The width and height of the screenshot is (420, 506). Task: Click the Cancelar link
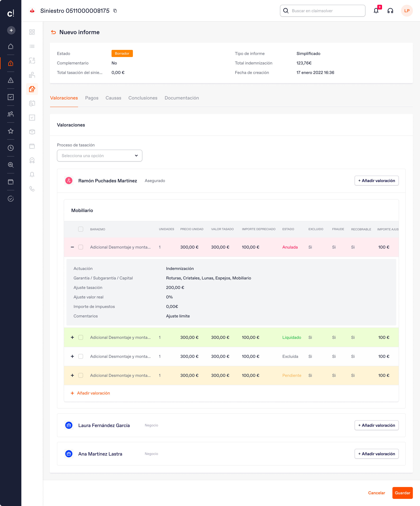coord(376,493)
